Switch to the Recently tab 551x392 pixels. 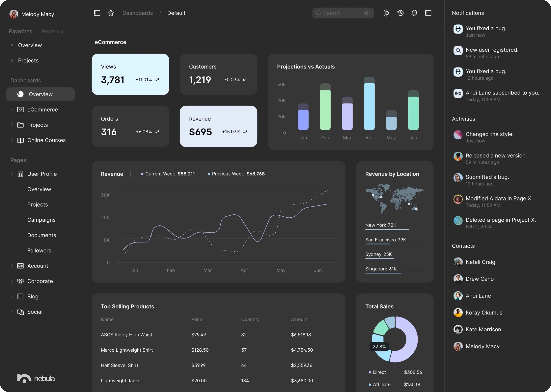tap(52, 31)
